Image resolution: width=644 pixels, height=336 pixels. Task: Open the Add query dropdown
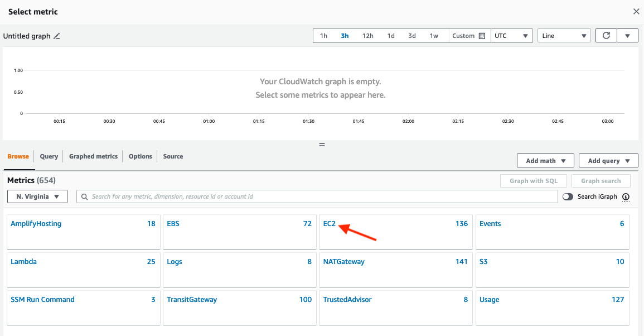coord(609,161)
